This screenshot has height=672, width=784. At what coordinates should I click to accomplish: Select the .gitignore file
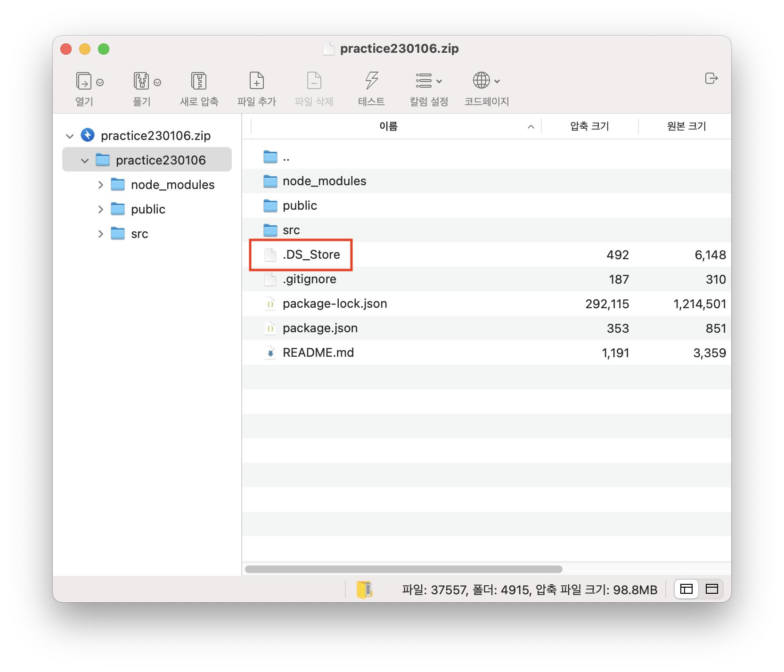487,279
